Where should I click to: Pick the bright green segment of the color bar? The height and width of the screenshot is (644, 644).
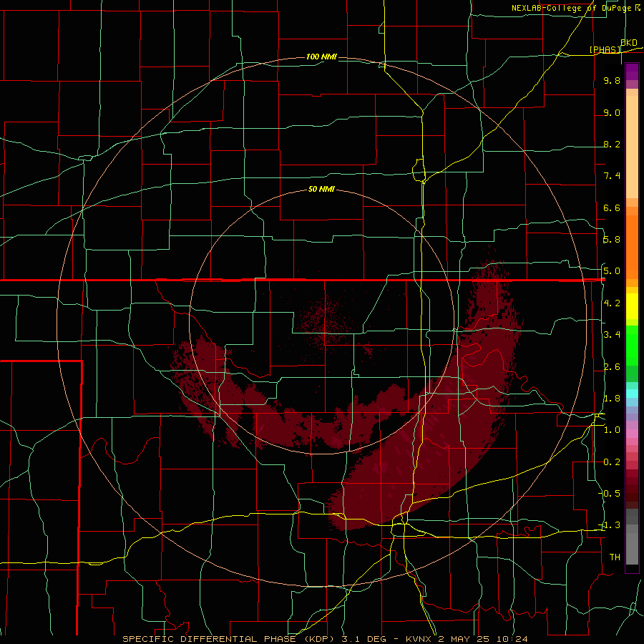click(632, 345)
